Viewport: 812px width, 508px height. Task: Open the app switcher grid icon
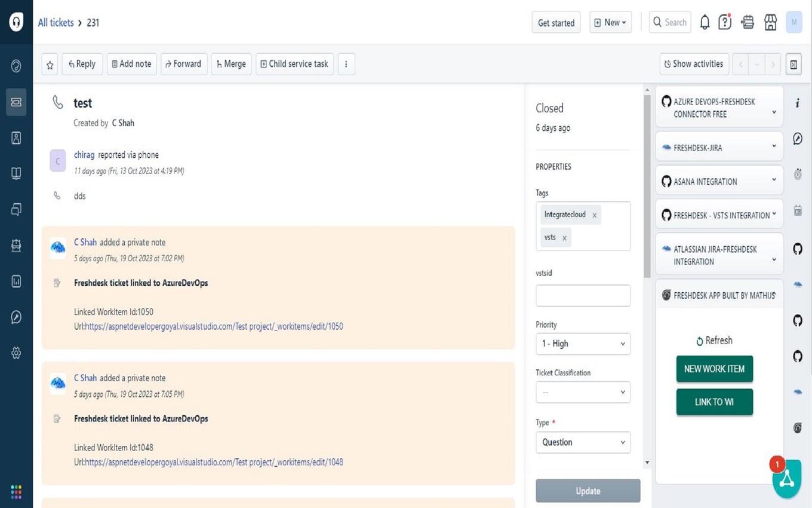click(16, 492)
